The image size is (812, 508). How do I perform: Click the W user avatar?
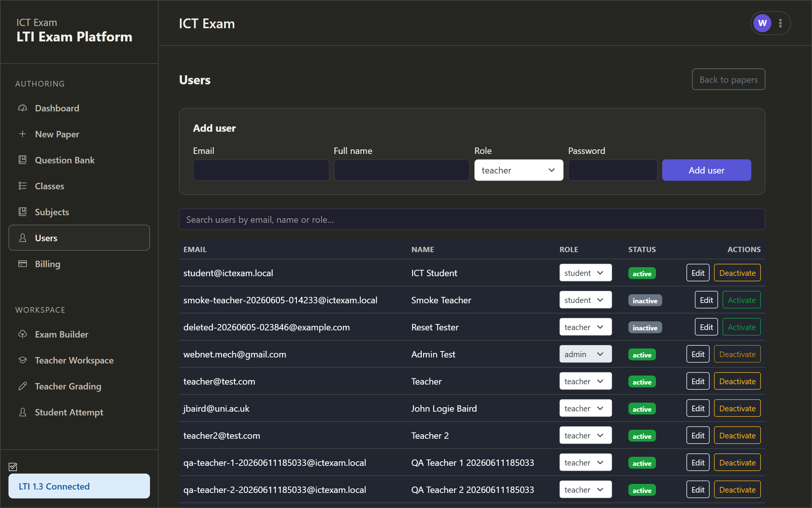pos(762,23)
